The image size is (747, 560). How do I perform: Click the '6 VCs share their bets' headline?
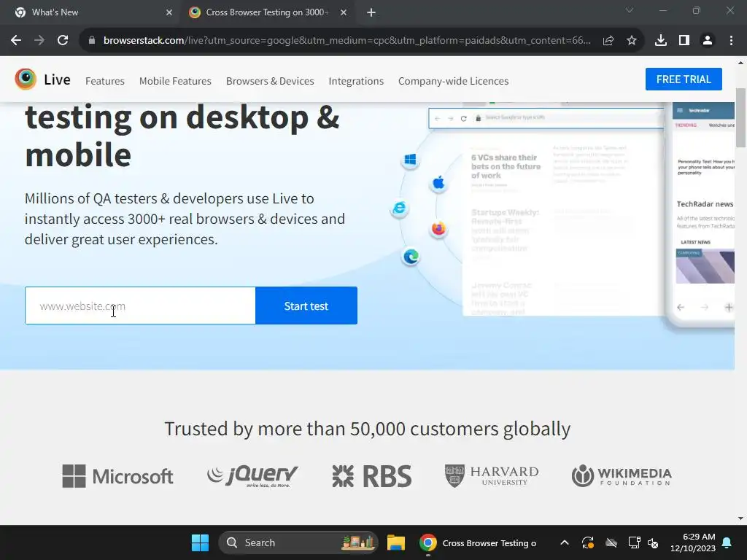[x=506, y=166]
